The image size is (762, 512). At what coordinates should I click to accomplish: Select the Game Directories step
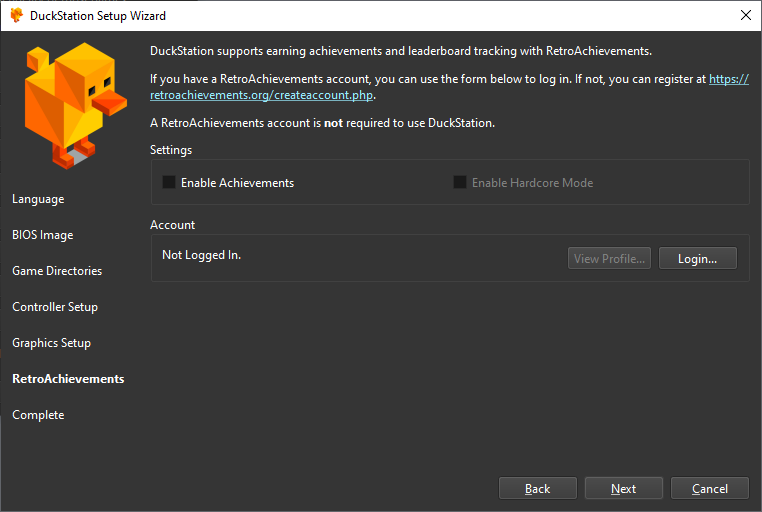57,271
